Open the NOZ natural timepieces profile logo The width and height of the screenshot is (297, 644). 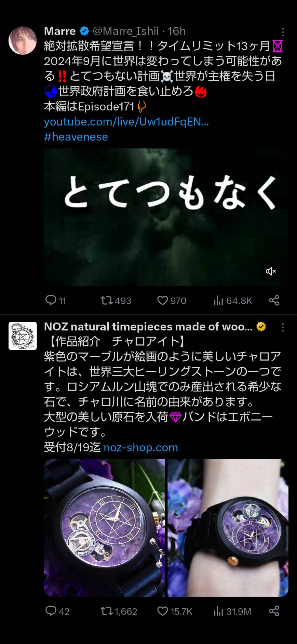click(x=23, y=336)
